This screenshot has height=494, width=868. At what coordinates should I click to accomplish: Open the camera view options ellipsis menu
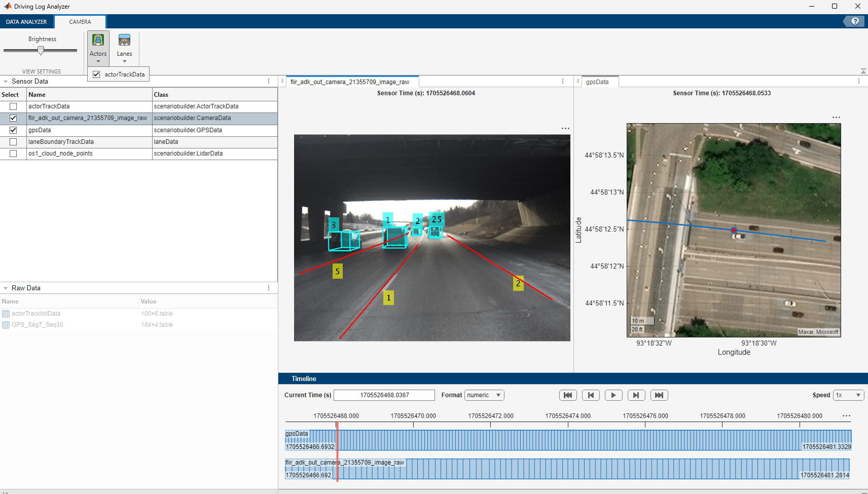pos(565,128)
